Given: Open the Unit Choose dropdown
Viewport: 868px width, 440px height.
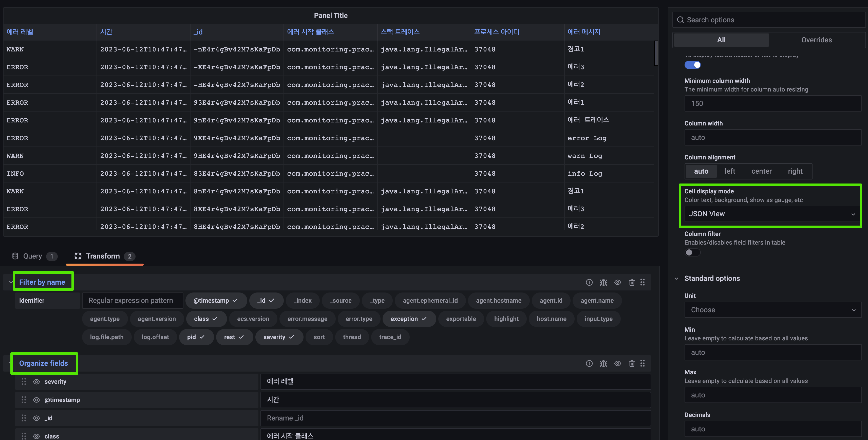Looking at the screenshot, I should click(x=772, y=309).
